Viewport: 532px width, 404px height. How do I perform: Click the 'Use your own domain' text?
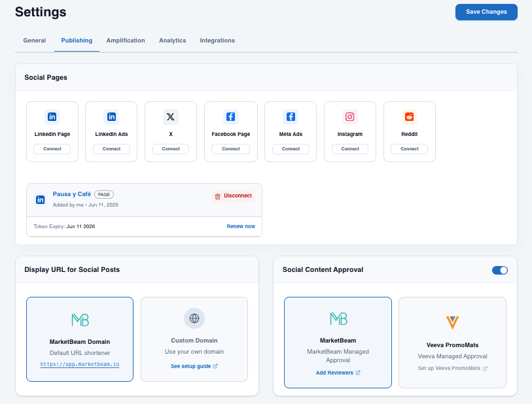pos(194,352)
